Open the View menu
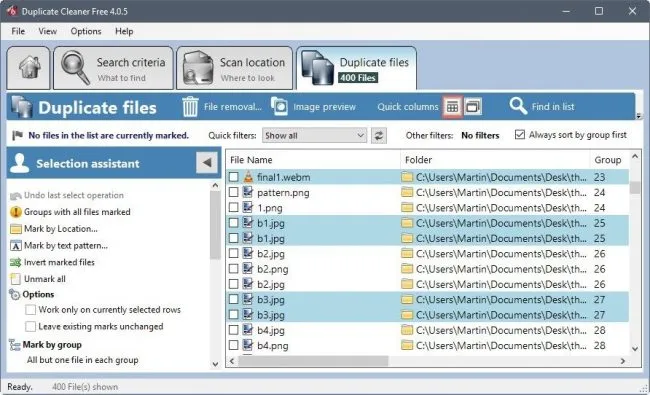This screenshot has width=650, height=395. tap(47, 31)
